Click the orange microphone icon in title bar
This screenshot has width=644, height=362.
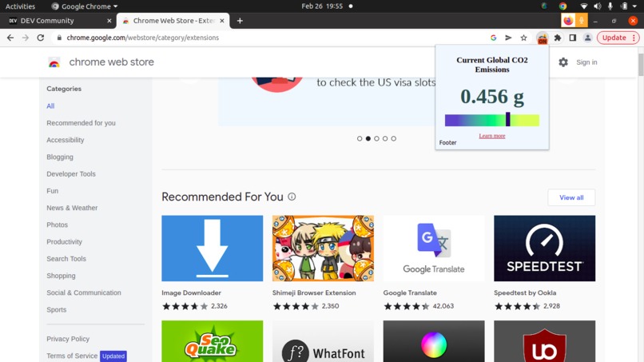pos(582,21)
